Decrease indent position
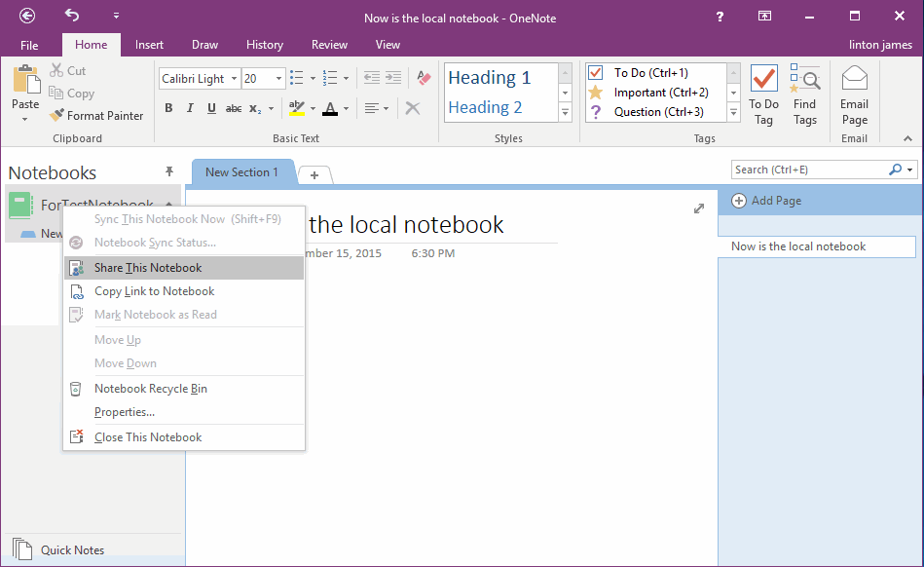The width and height of the screenshot is (924, 567). [371, 77]
